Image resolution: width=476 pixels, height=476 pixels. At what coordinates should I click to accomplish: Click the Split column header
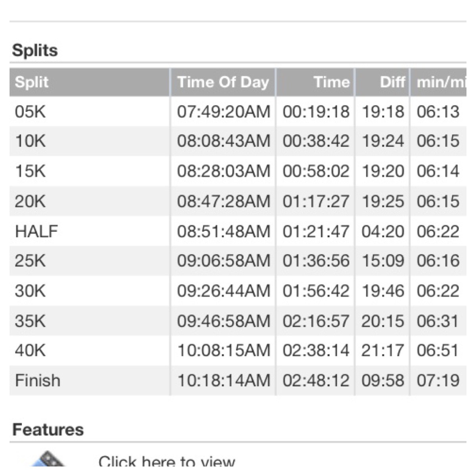pyautogui.click(x=31, y=82)
